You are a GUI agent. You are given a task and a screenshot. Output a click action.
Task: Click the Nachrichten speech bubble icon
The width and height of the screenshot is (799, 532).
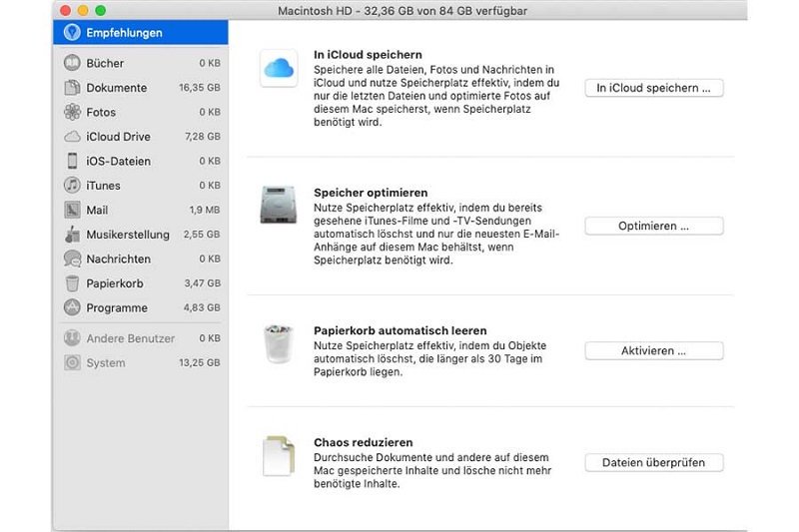pos(72,259)
